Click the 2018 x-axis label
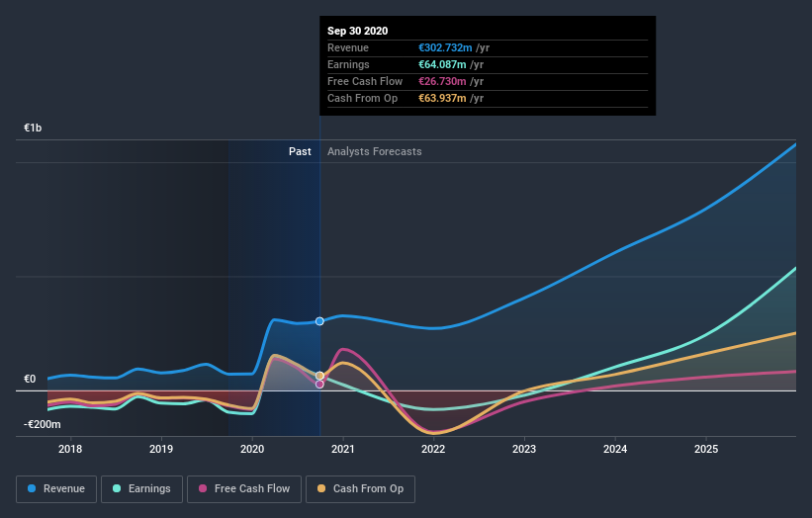812x518 pixels. (x=70, y=449)
